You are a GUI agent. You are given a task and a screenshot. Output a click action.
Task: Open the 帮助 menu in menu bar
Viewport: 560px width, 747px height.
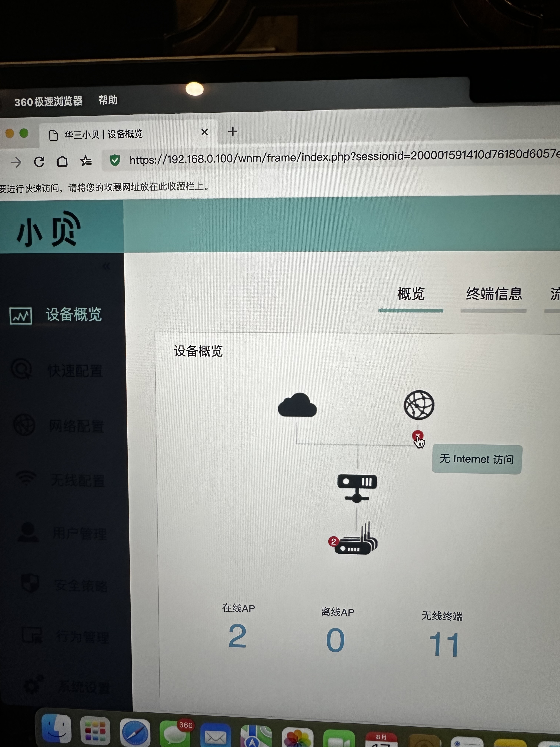pos(108,100)
